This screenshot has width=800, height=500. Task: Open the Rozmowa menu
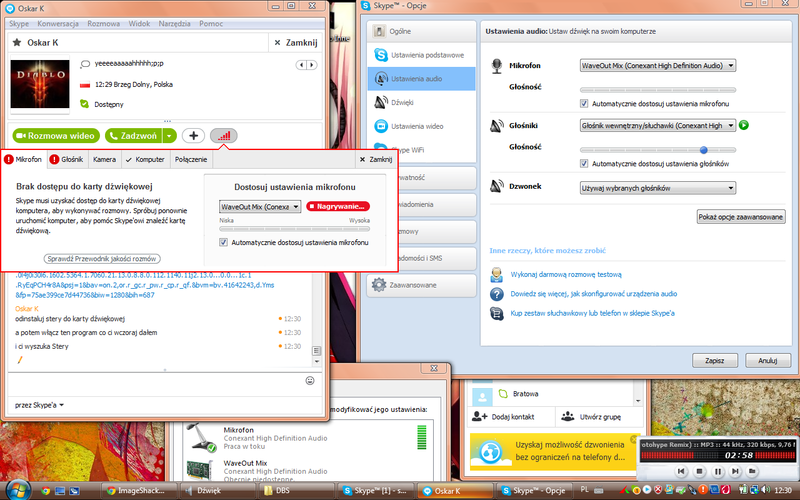coord(104,23)
